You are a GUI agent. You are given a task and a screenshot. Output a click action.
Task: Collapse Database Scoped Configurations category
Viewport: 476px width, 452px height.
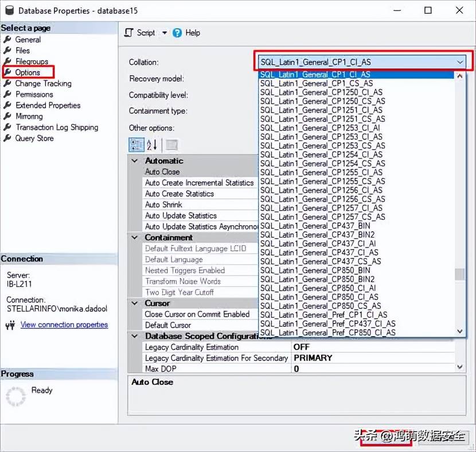coord(135,336)
